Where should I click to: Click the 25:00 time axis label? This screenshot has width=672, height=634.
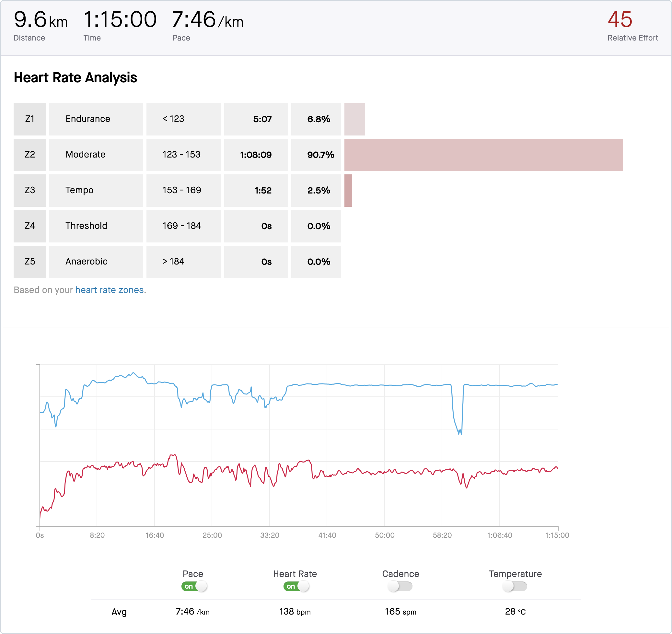tap(212, 535)
